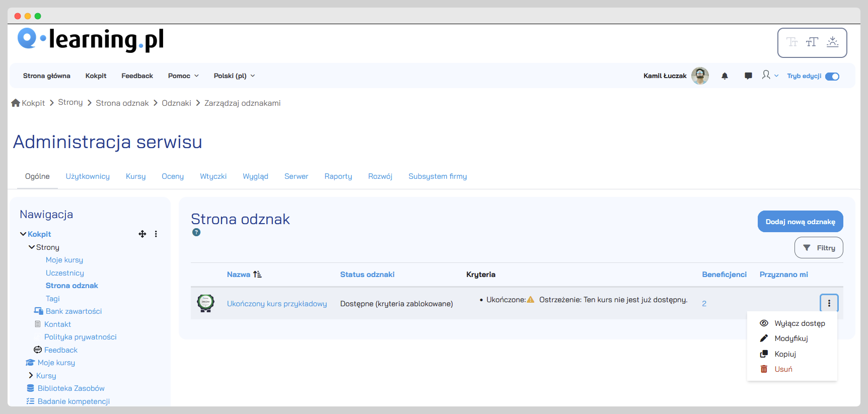The height and width of the screenshot is (414, 868).
Task: Click the decrease font size icon
Action: pyautogui.click(x=792, y=42)
